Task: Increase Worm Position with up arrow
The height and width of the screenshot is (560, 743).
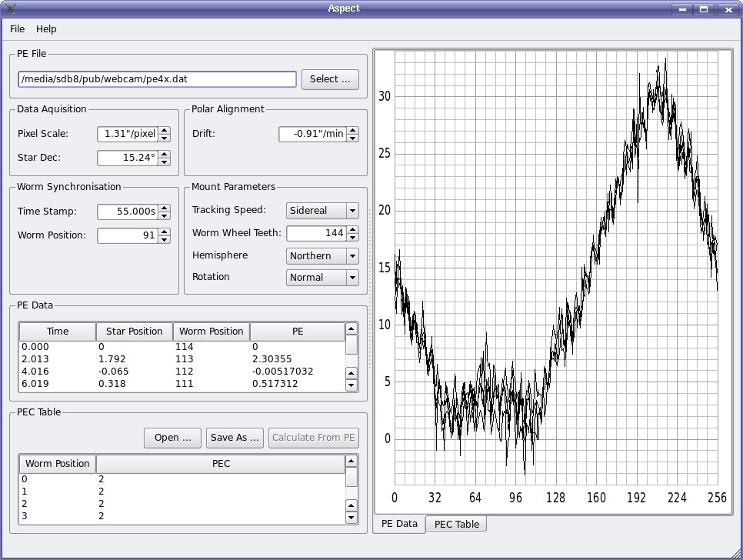Action: (165, 232)
